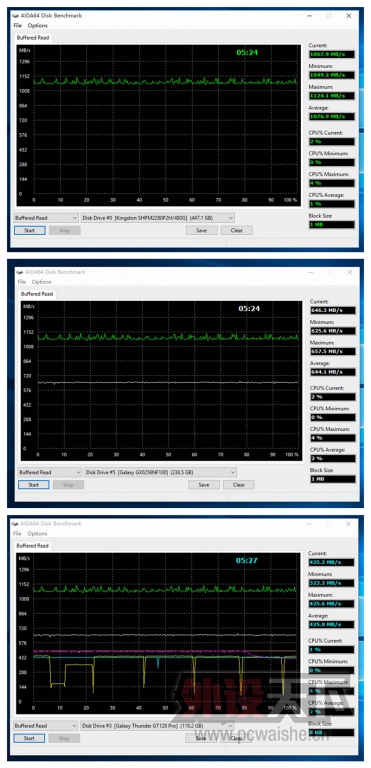Click Current value 1067.9 MB/s

pyautogui.click(x=331, y=54)
